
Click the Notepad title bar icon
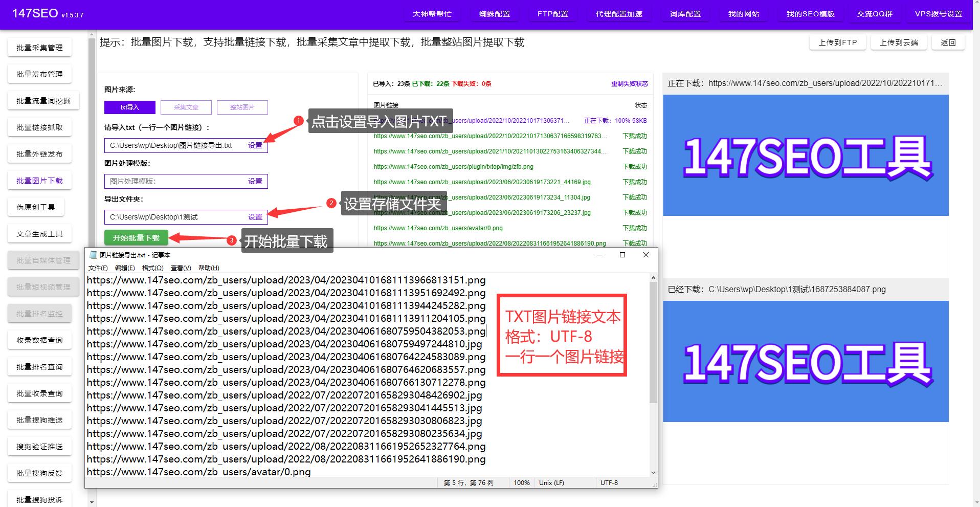click(93, 255)
